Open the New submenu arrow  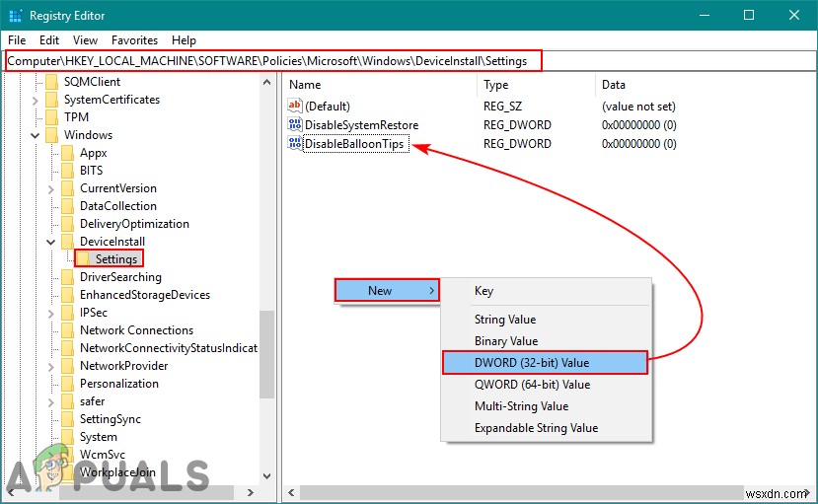(431, 290)
